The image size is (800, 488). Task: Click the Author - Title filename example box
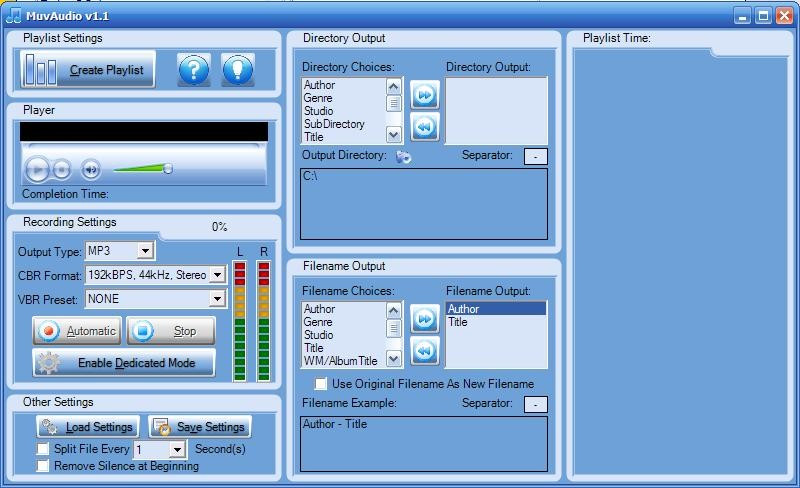click(424, 444)
